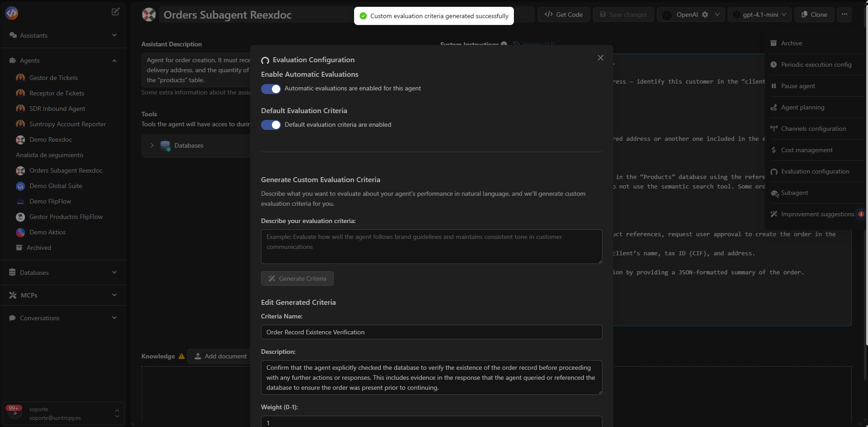868x427 pixels.
Task: Open the gpt-4.1-mini model dropdown
Action: click(x=759, y=14)
